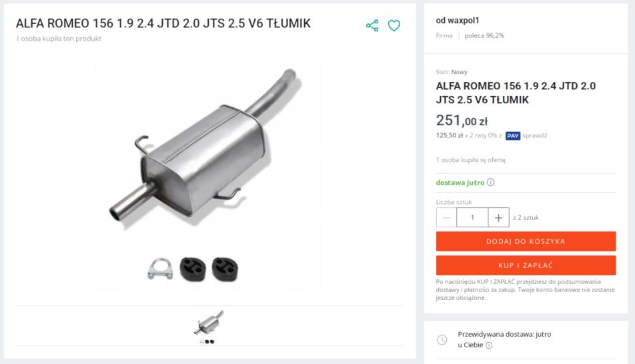Click the share icon beside the product title
635x364 pixels.
click(372, 25)
